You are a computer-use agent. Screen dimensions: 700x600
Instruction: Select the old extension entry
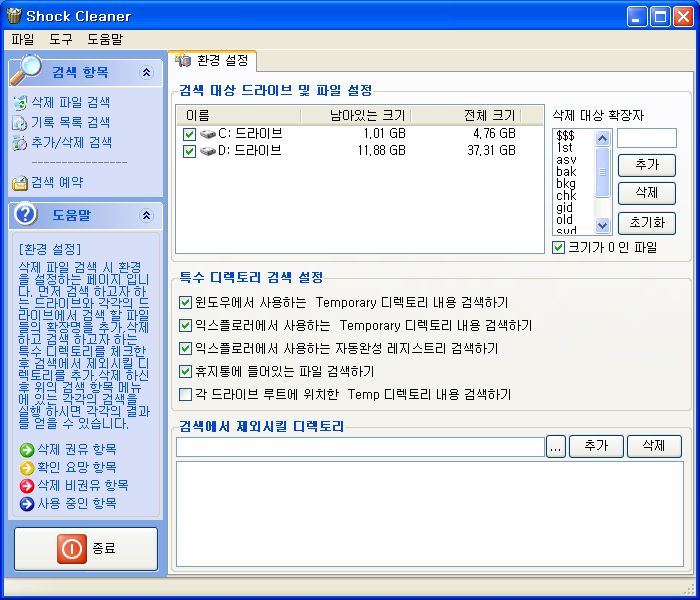coord(574,220)
